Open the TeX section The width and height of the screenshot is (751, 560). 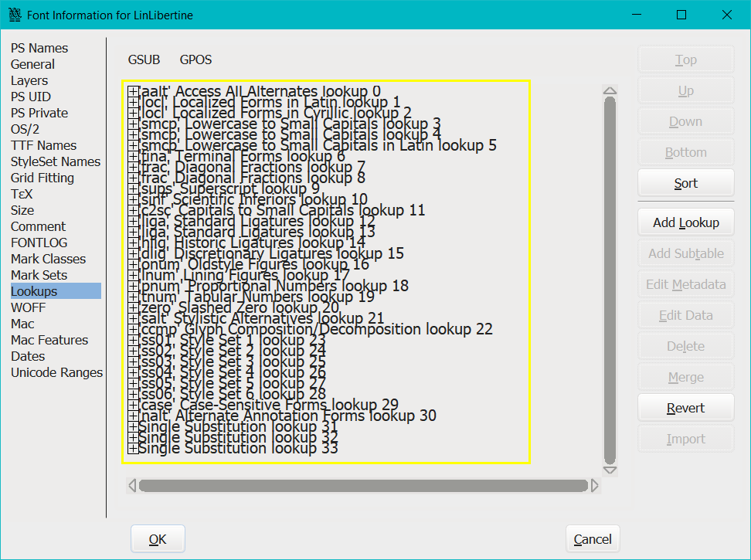[x=22, y=195]
